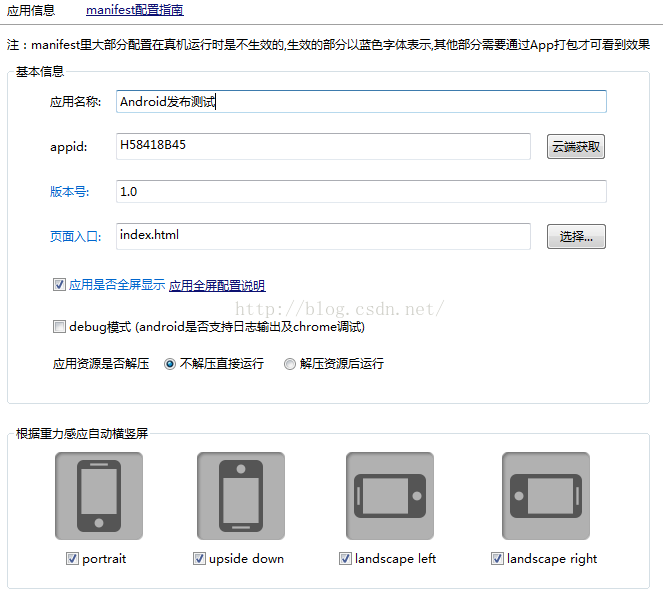This screenshot has height=596, width=663.
Task: Click the landscape left phone icon
Action: click(x=390, y=496)
